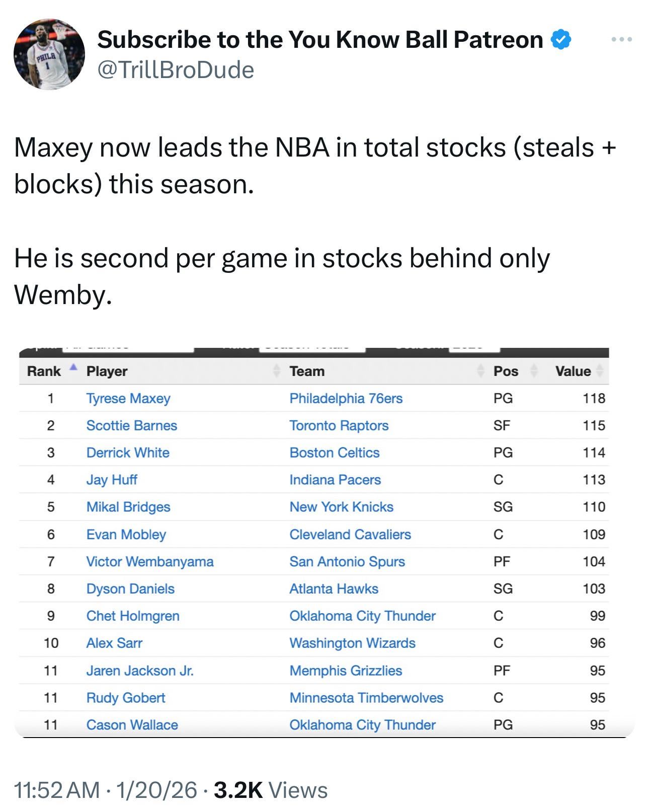
Task: Open the author's profile picture
Action: (49, 54)
